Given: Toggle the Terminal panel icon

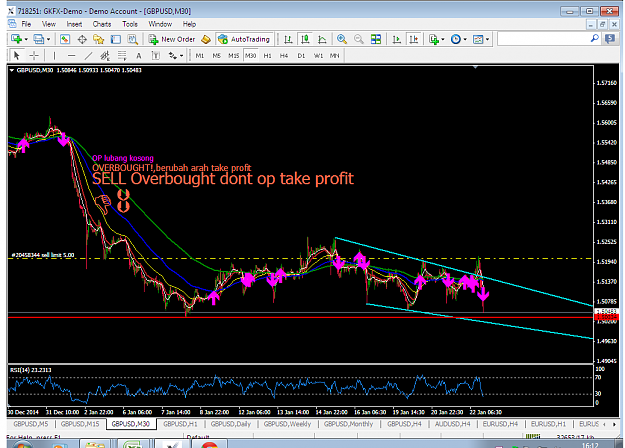Looking at the screenshot, I should 116,39.
